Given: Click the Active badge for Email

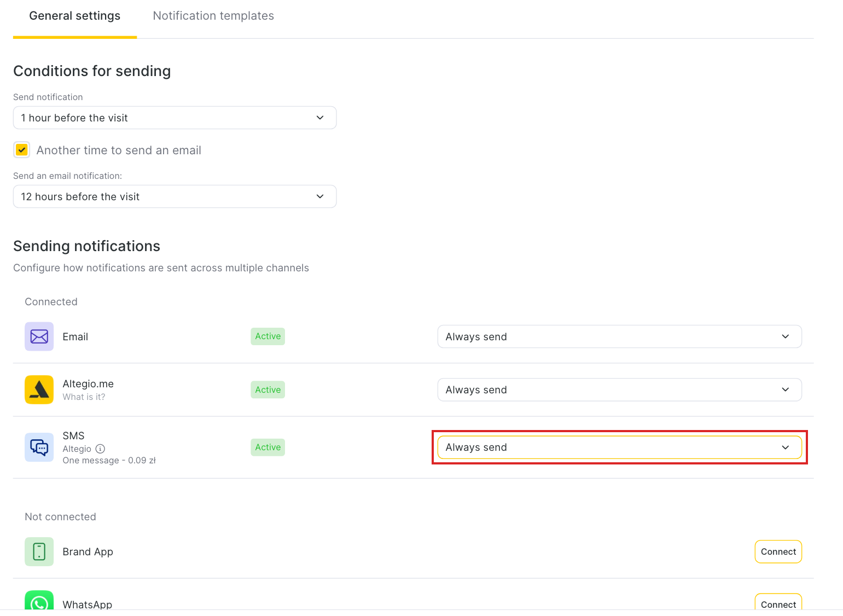Looking at the screenshot, I should [268, 336].
